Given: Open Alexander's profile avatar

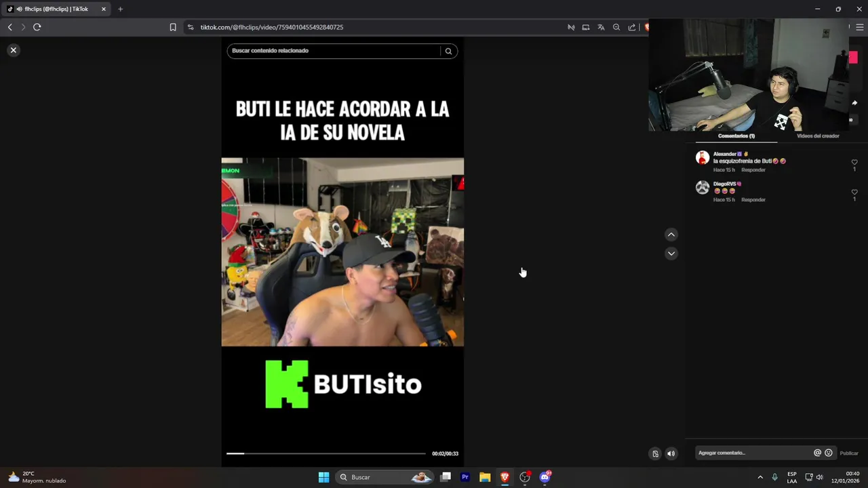Looking at the screenshot, I should point(703,158).
